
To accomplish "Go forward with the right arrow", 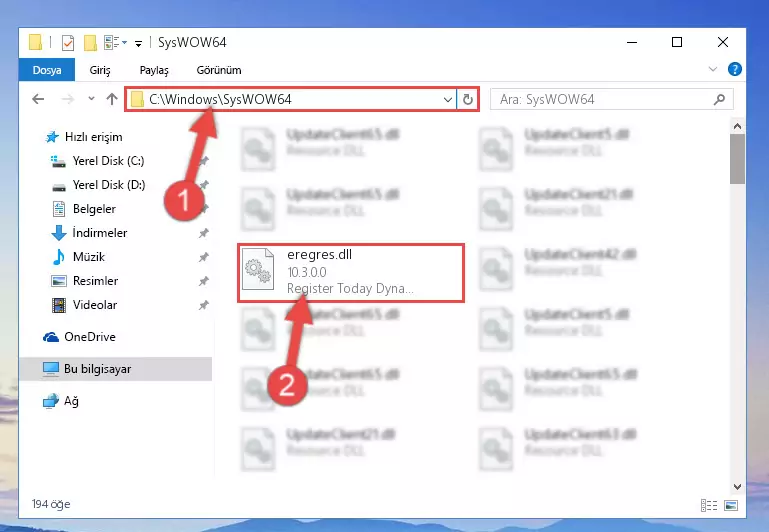I will [x=68, y=100].
